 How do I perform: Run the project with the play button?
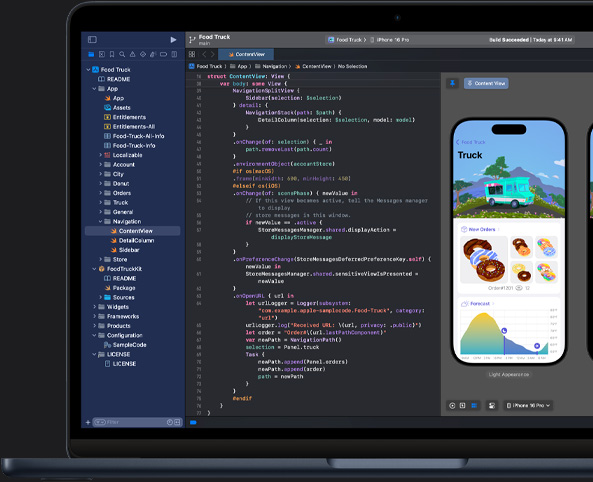click(173, 40)
